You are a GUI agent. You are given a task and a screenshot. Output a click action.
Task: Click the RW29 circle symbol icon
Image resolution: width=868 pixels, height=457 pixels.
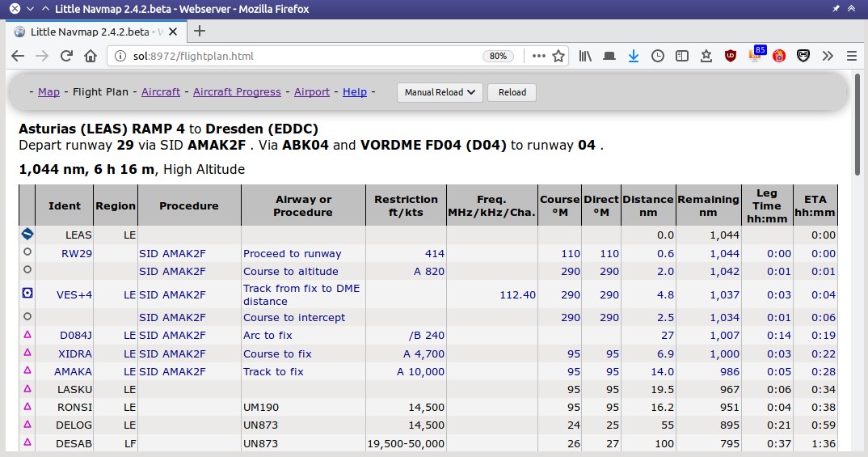click(x=27, y=252)
